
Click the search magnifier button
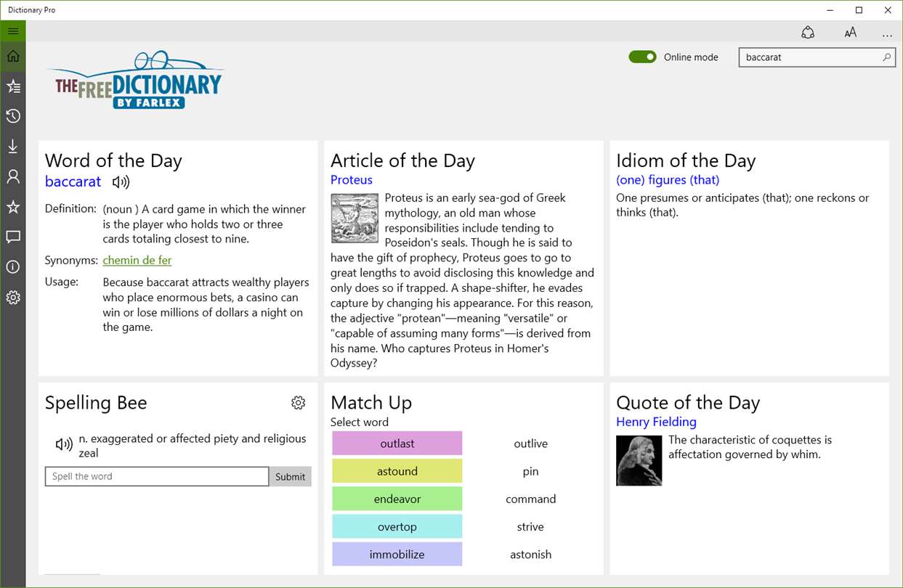(x=886, y=57)
